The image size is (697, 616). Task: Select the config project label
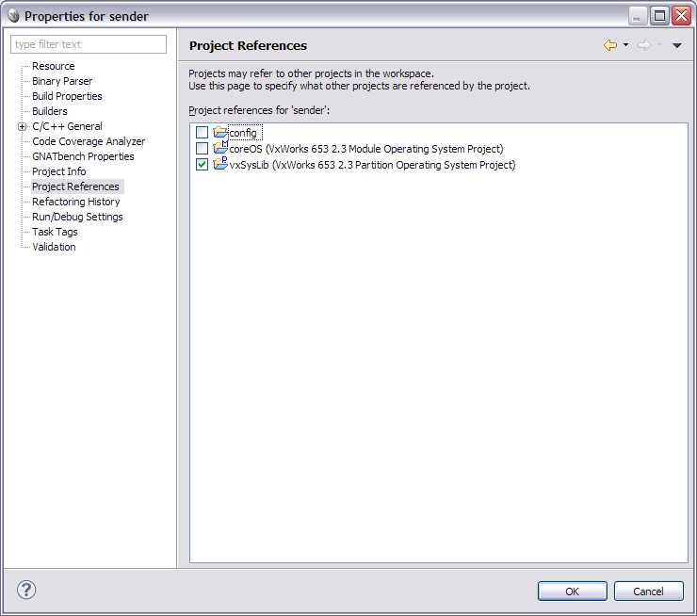pos(243,133)
